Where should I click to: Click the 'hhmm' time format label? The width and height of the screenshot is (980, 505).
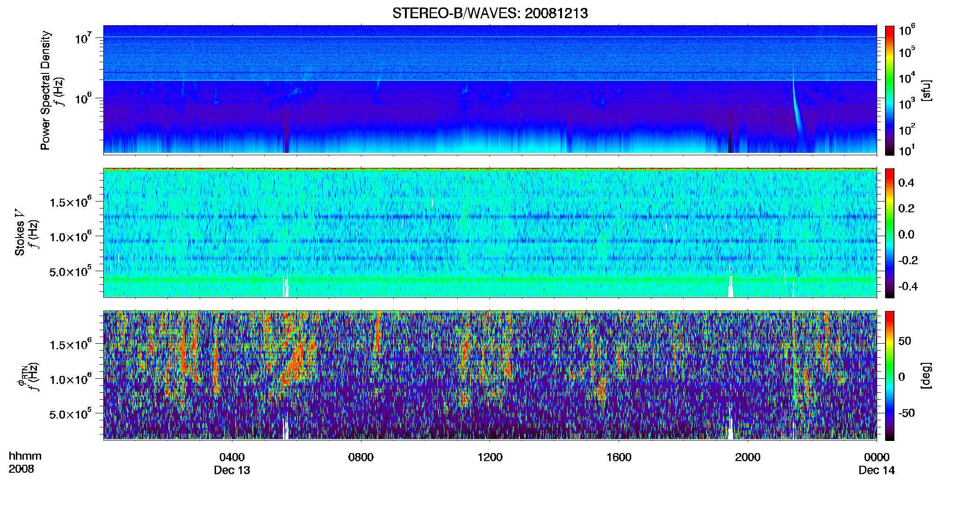(x=25, y=456)
